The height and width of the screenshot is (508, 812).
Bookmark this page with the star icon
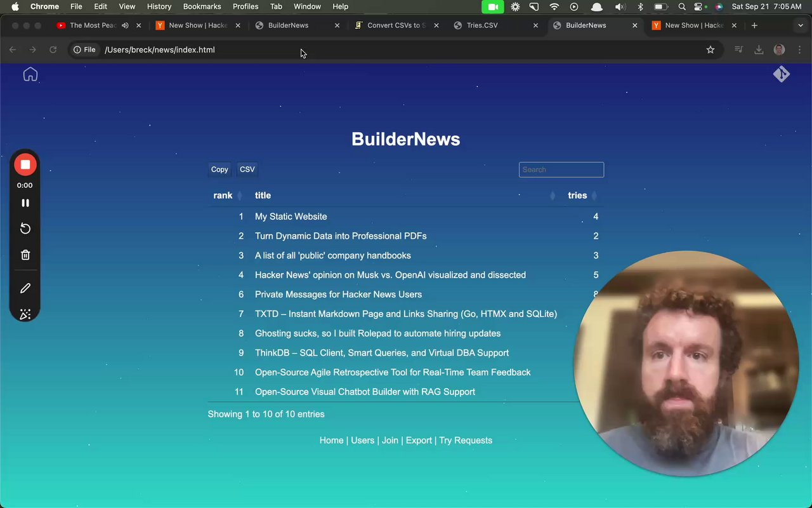point(710,50)
